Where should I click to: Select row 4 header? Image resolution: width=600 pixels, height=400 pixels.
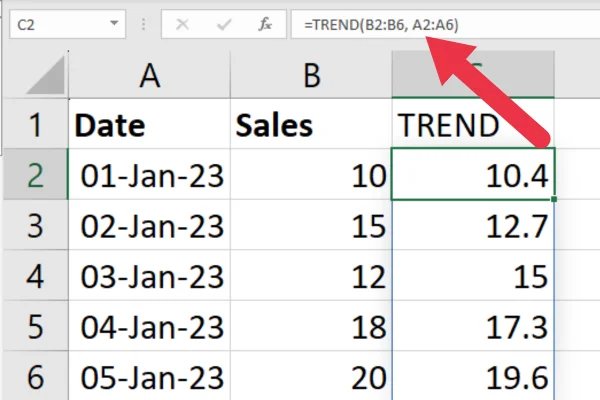tap(36, 276)
